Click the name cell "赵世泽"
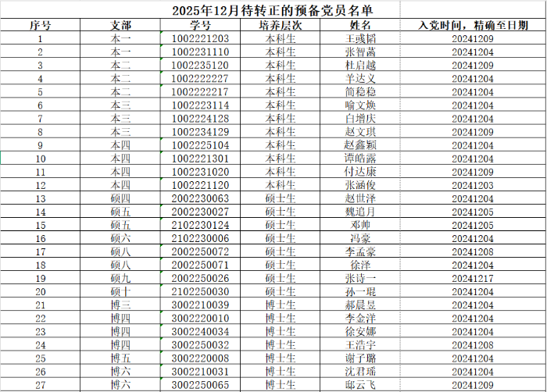 (x=360, y=198)
